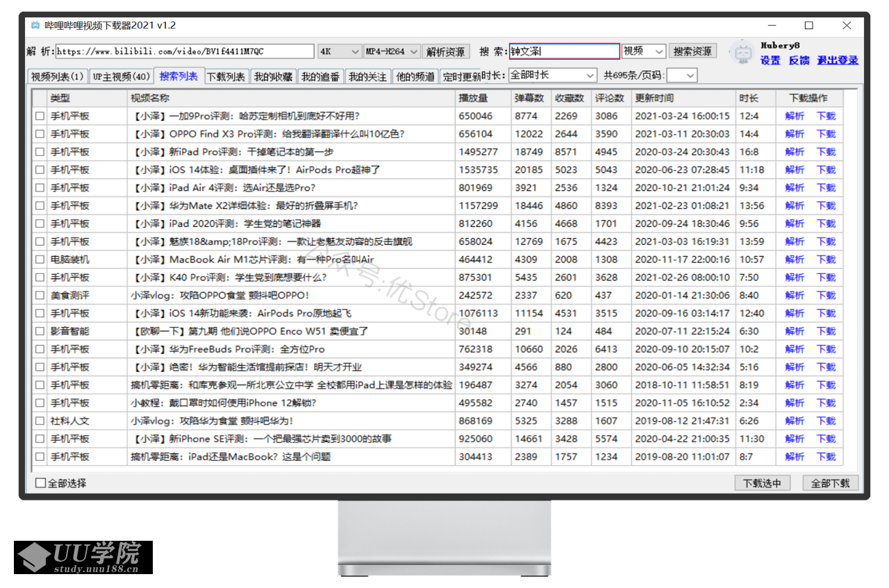Click 下载 for K40 Pro评测 row

click(826, 278)
